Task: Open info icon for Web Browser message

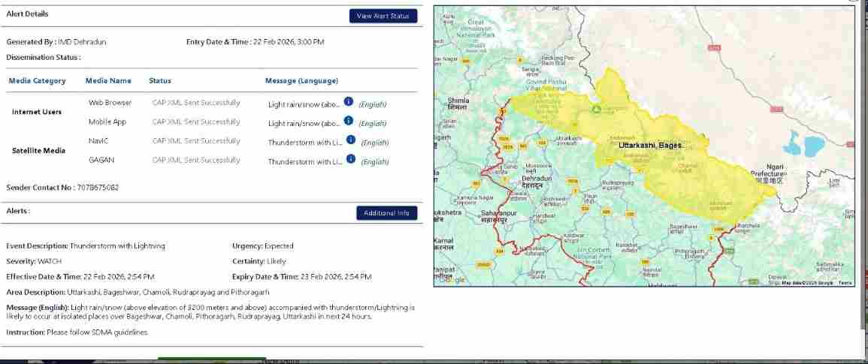Action: [349, 101]
